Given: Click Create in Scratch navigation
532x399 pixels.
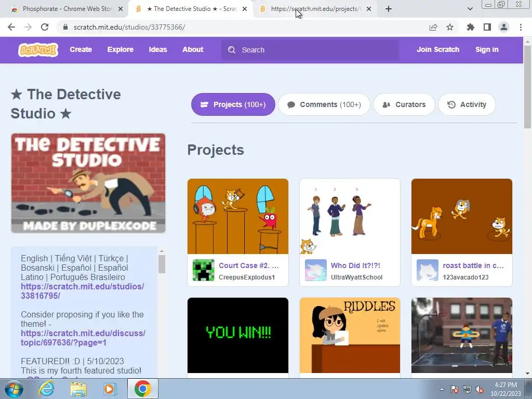Looking at the screenshot, I should 81,49.
